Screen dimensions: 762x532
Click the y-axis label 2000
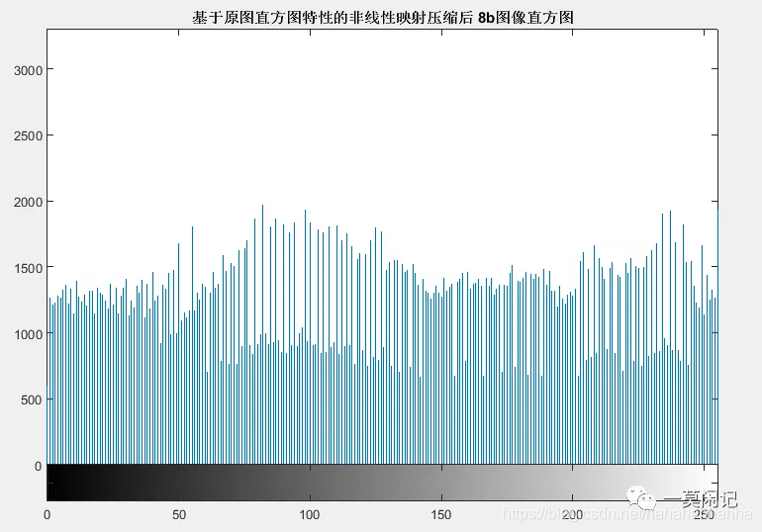pyautogui.click(x=28, y=202)
